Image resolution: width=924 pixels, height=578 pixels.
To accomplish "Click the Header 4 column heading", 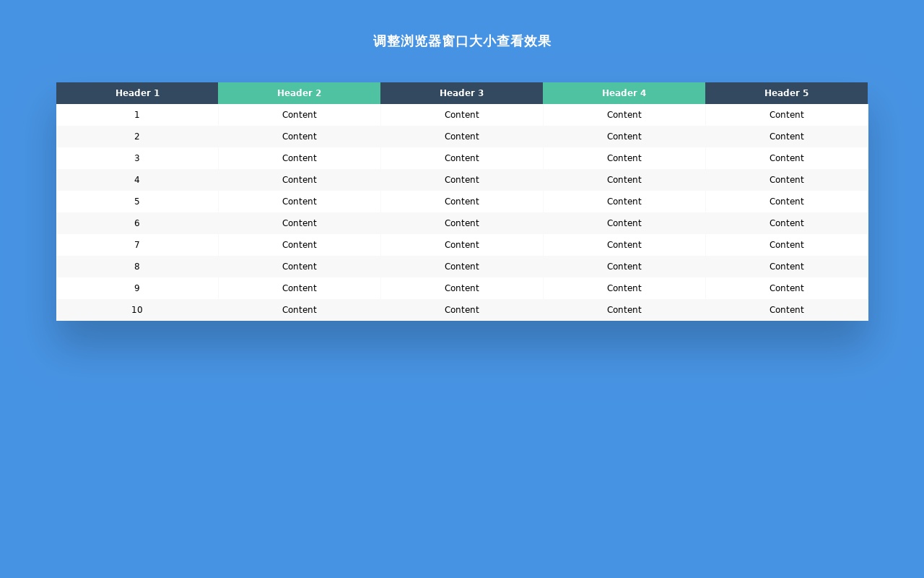I will click(624, 93).
